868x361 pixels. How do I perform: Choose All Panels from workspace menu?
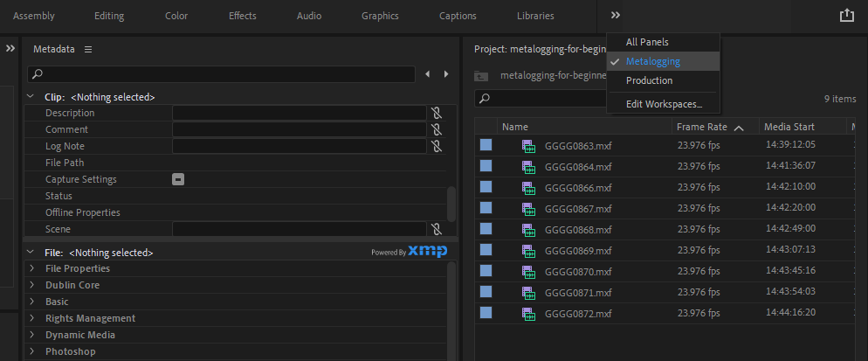(663, 42)
